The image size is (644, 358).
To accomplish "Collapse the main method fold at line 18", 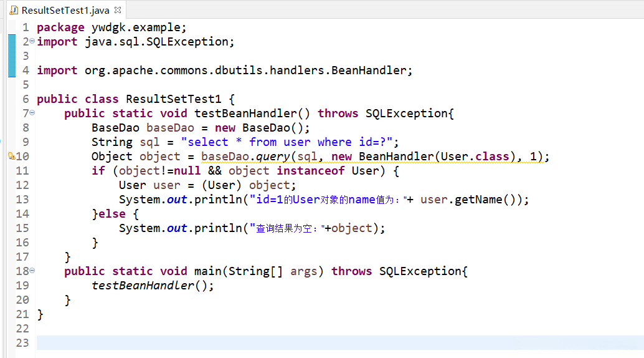I will (32, 271).
